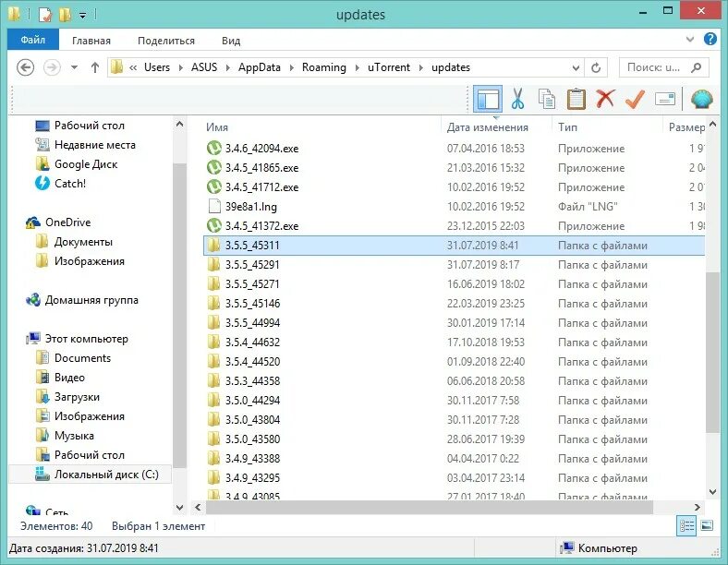The width and height of the screenshot is (728, 565).
Task: Toggle the preview pane layout icon
Action: (488, 99)
